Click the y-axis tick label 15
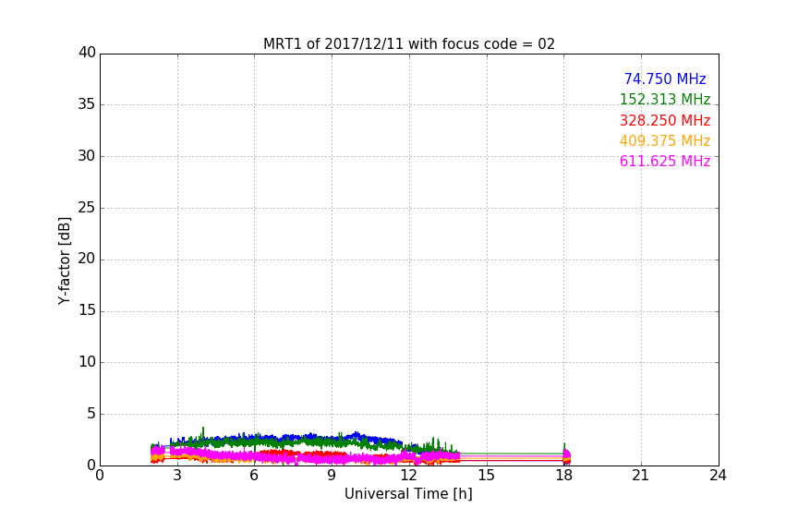The image size is (798, 532). tap(87, 310)
